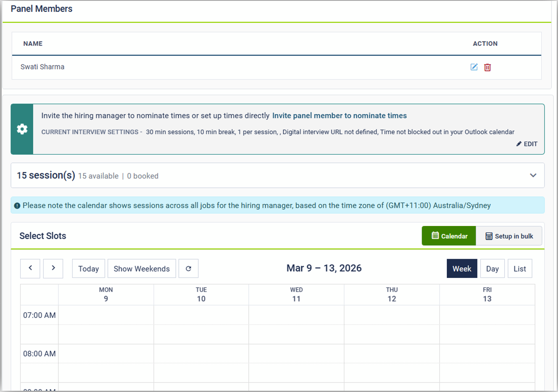The width and height of the screenshot is (558, 392).
Task: Open Setup in bulk tab
Action: 509,236
